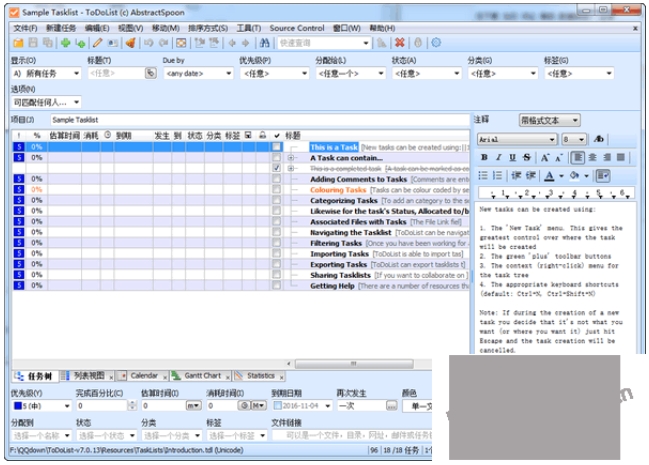
Task: Uncheck the completed task's checkbox
Action: pyautogui.click(x=276, y=168)
